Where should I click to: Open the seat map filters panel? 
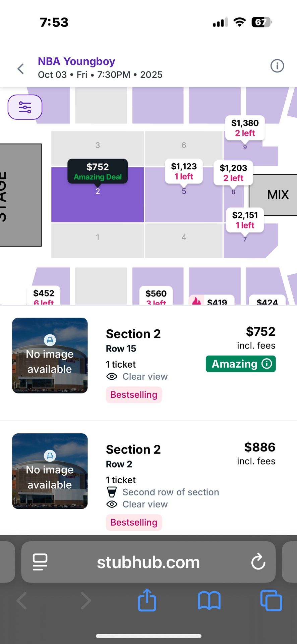click(x=25, y=107)
